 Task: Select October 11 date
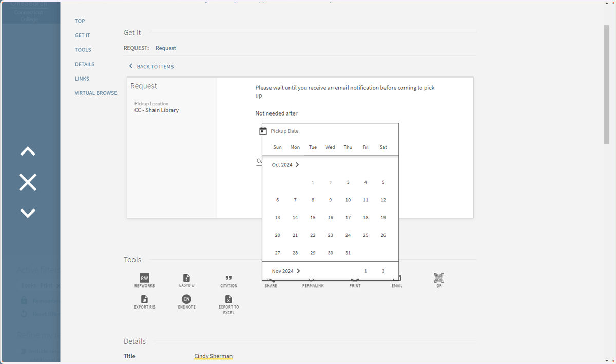tap(365, 200)
